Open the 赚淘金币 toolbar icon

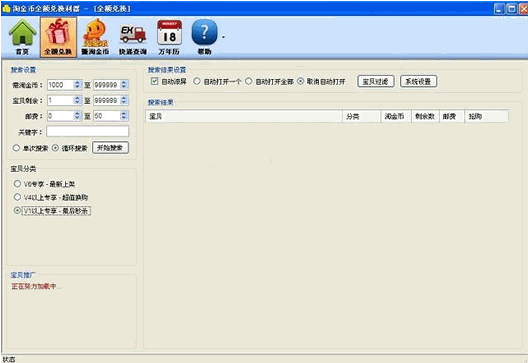[x=95, y=37]
